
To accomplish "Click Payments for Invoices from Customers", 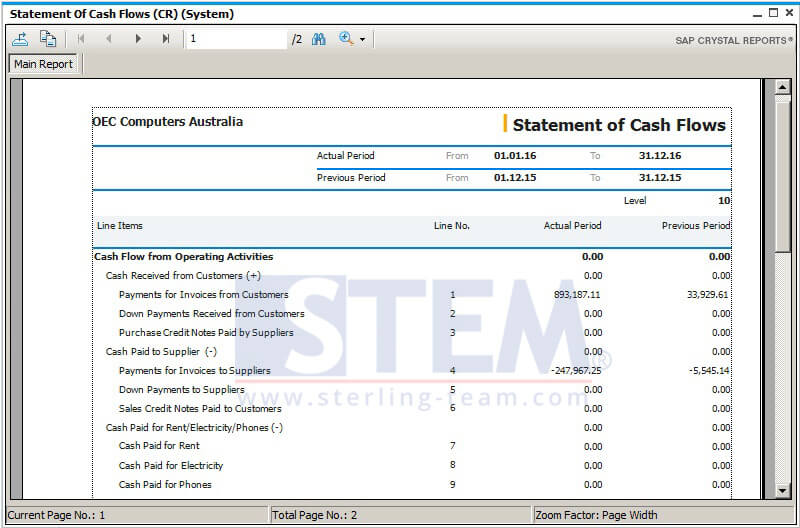I will point(204,295).
